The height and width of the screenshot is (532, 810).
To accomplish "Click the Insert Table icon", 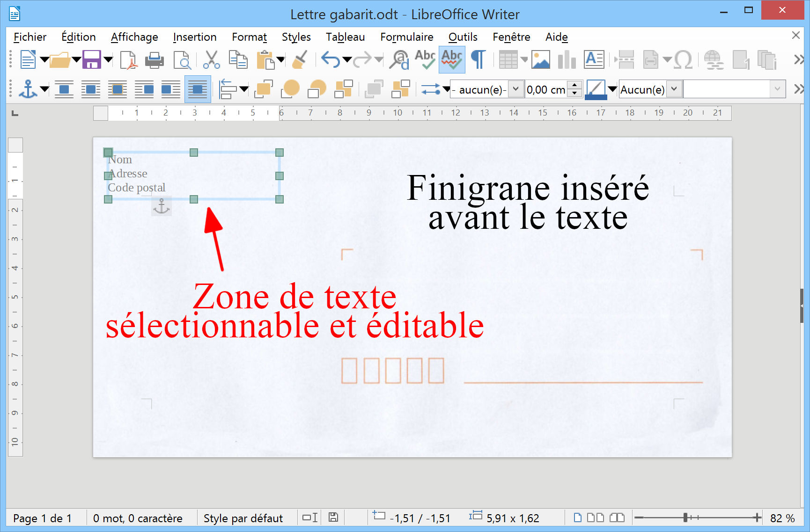I will click(x=508, y=60).
